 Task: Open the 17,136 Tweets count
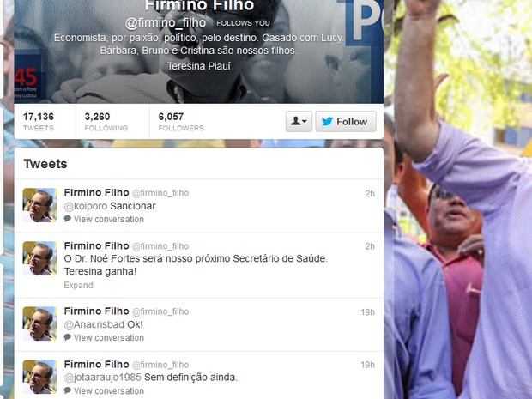pyautogui.click(x=39, y=122)
